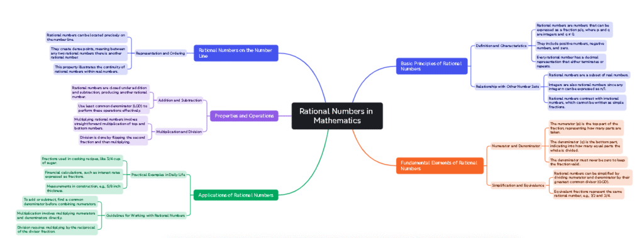This screenshot has height=238, width=644.
Task: Select note 'Multiplication involves multiplying numerators'
Action: click(56, 215)
